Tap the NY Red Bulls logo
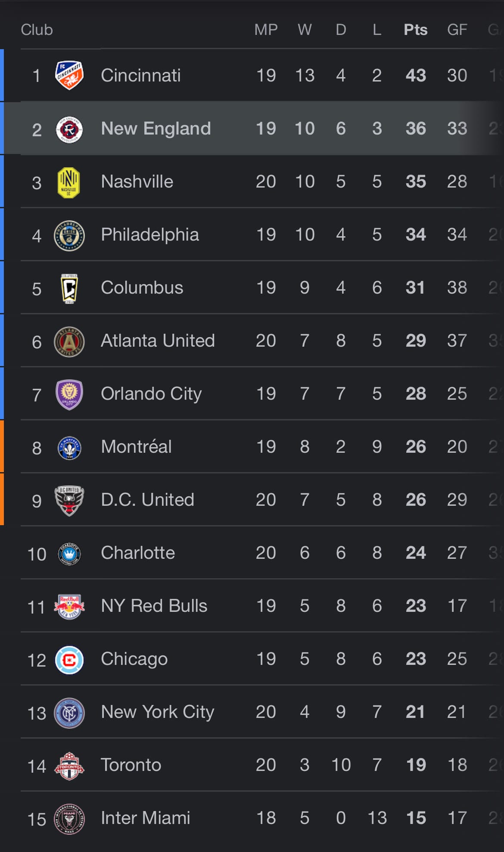The width and height of the screenshot is (504, 852). (69, 607)
